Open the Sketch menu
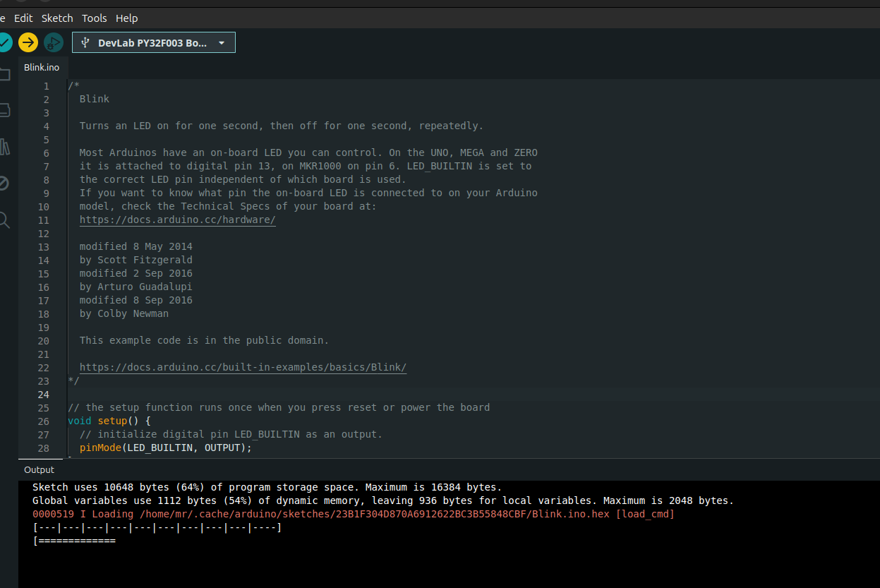The height and width of the screenshot is (588, 880). [57, 18]
